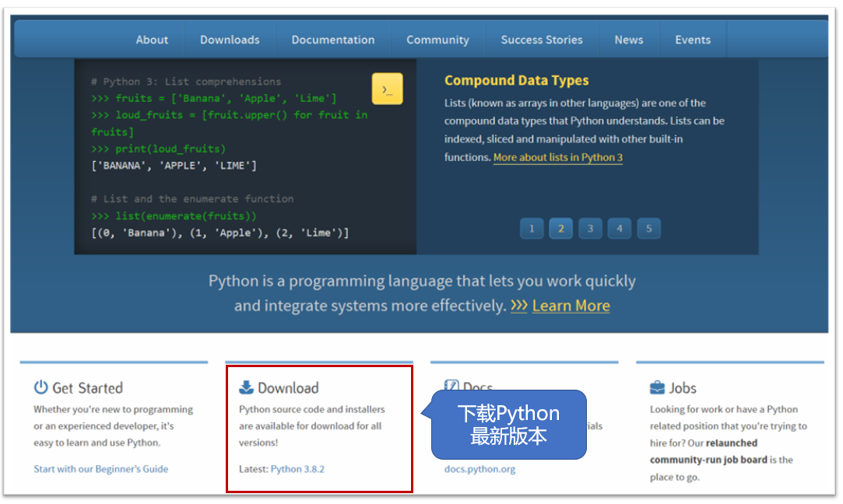Open the Events menu

point(693,40)
